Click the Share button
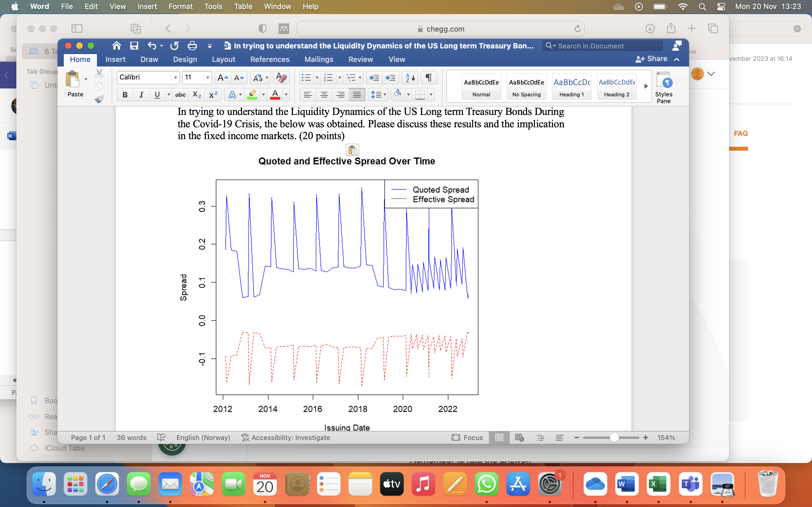Screen dimensions: 812x507 click(651, 59)
